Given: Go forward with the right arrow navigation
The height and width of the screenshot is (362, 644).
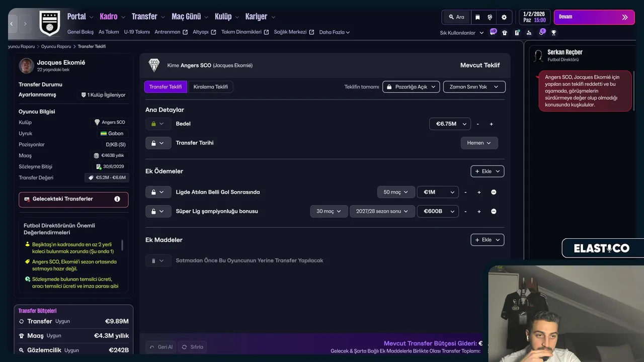Looking at the screenshot, I should click(25, 24).
